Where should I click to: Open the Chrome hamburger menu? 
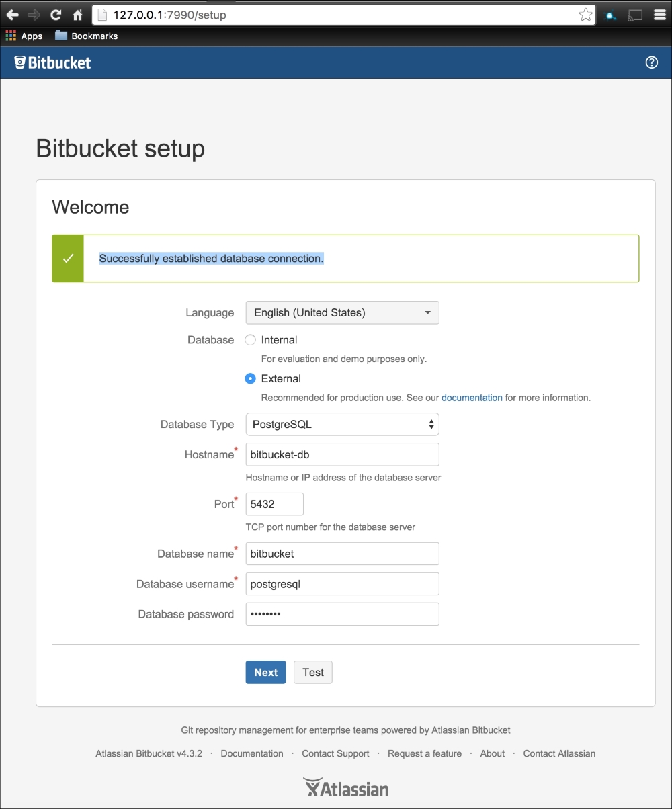pyautogui.click(x=659, y=15)
